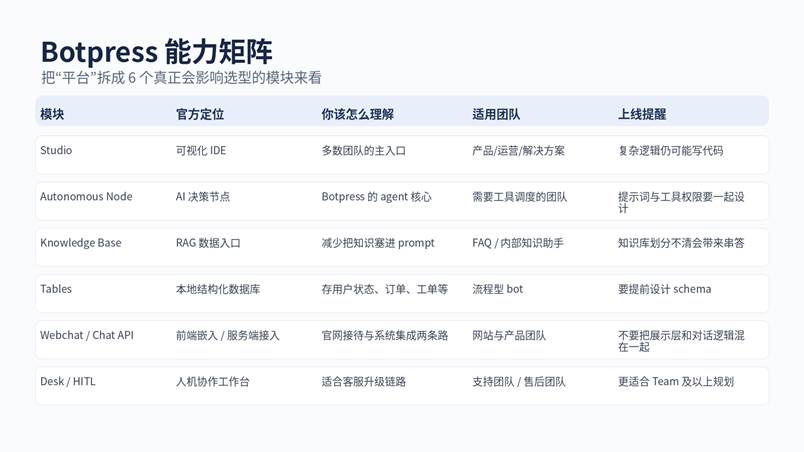Select the "官方定位" column header

[200, 114]
